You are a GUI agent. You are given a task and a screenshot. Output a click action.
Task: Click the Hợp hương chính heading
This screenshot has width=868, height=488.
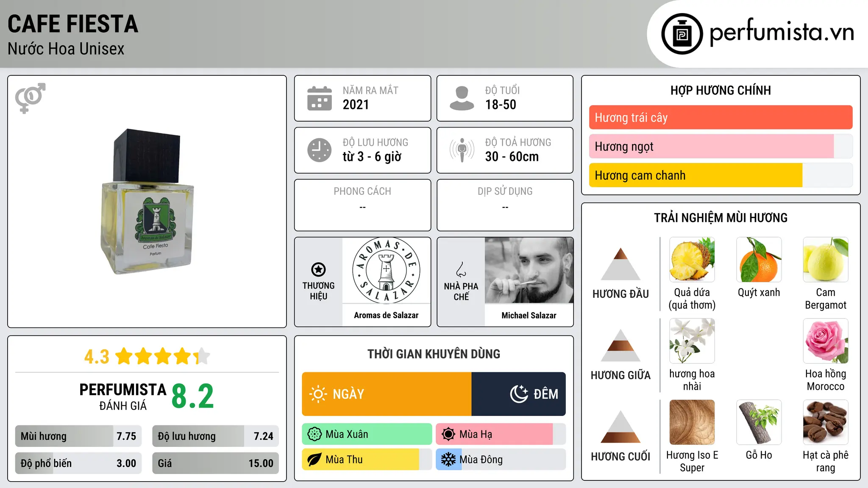pyautogui.click(x=721, y=90)
